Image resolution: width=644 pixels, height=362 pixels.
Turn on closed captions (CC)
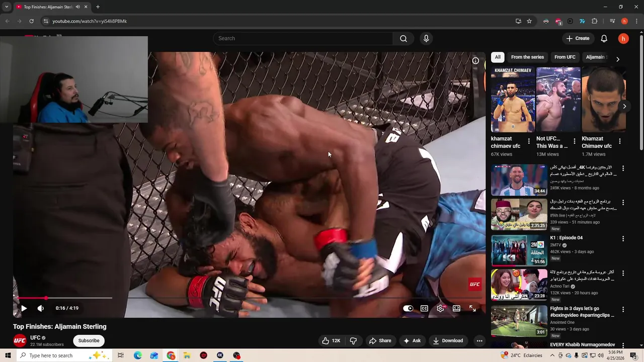pyautogui.click(x=424, y=308)
